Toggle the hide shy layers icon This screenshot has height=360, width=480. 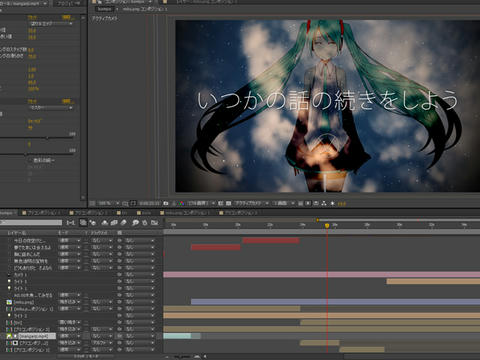pos(105,223)
